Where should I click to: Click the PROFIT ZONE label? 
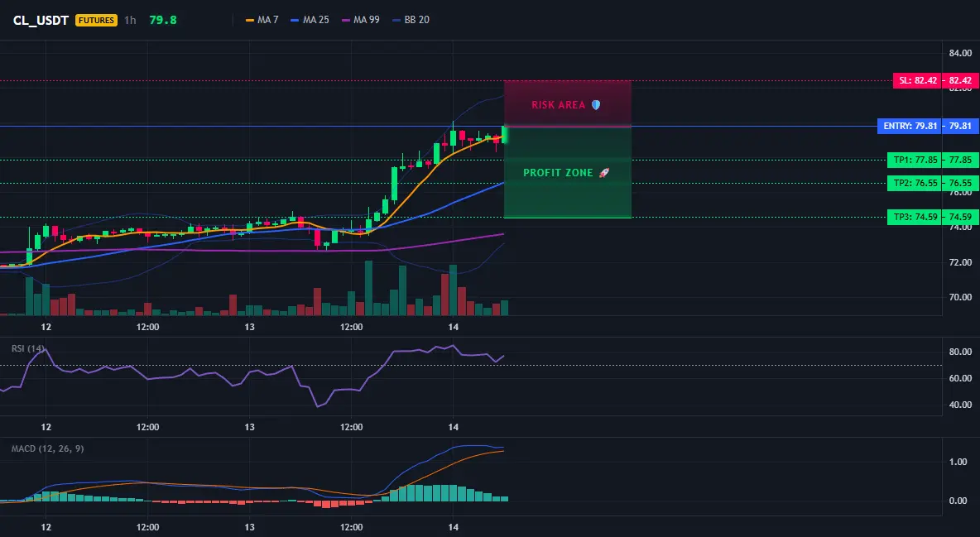coord(558,173)
